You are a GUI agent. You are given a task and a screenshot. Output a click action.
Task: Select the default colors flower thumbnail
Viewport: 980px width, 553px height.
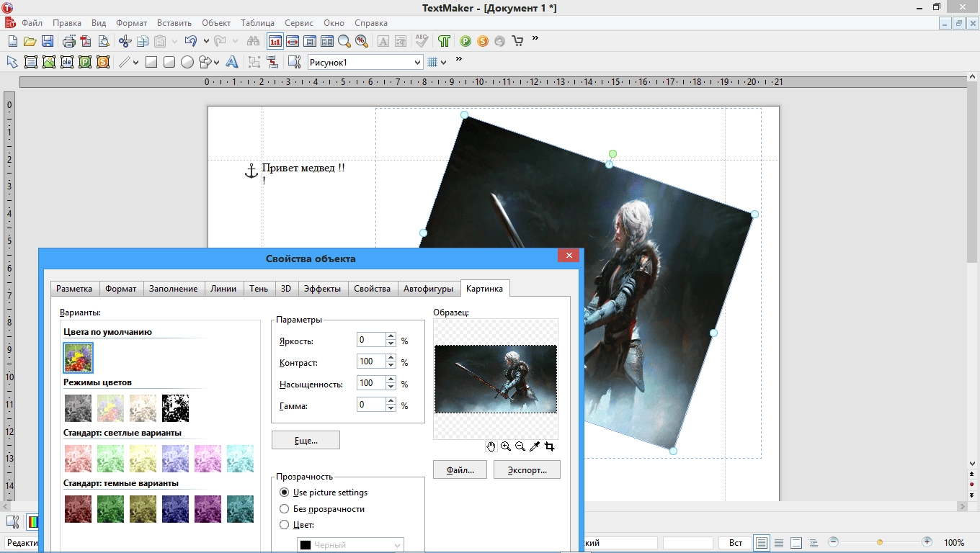click(78, 357)
